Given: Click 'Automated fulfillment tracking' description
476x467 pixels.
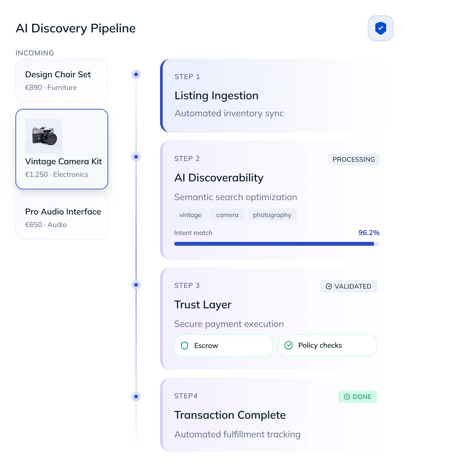Looking at the screenshot, I should coord(237,434).
